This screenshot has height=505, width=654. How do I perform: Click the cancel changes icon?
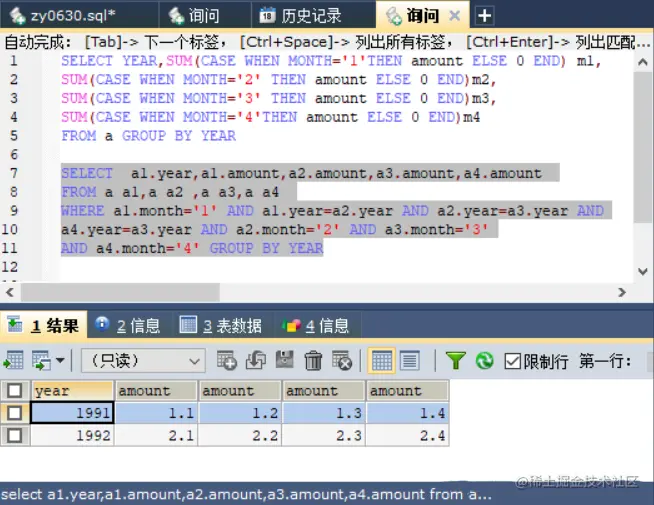[342, 360]
